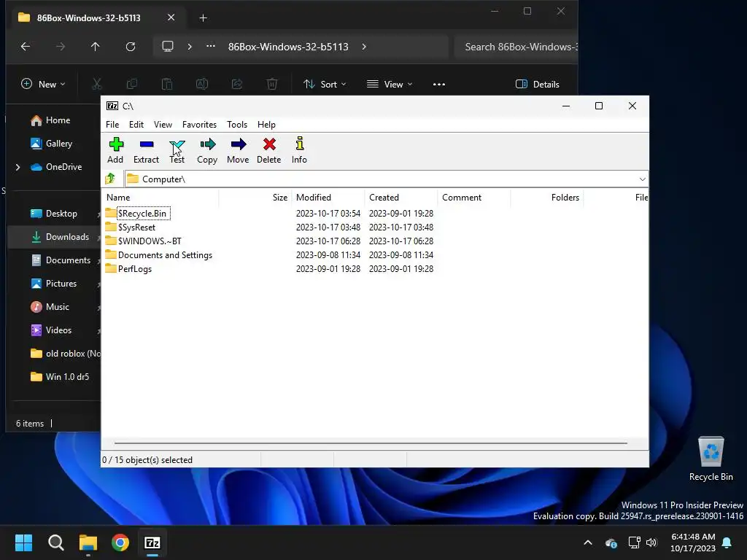Click the Extract toolbar icon
This screenshot has width=747, height=560.
click(x=146, y=150)
